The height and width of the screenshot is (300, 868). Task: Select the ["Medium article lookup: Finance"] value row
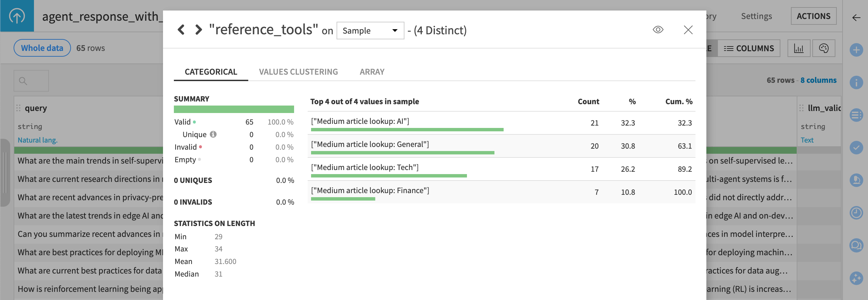tap(501, 192)
